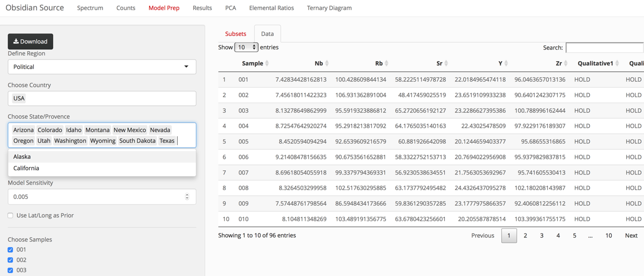Viewport: 644px width, 276px height.
Task: Sort table by Nb column arrows
Action: pos(327,63)
